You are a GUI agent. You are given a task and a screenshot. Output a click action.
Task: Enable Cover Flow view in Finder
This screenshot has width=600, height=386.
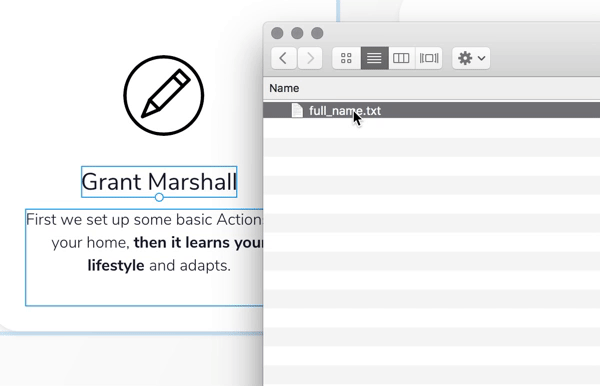pyautogui.click(x=429, y=58)
